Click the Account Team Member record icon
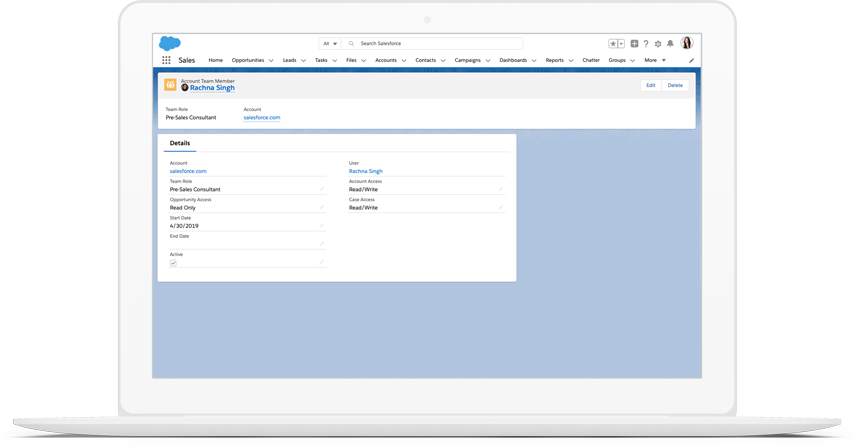Viewport: 857px width, 447px height. [170, 85]
